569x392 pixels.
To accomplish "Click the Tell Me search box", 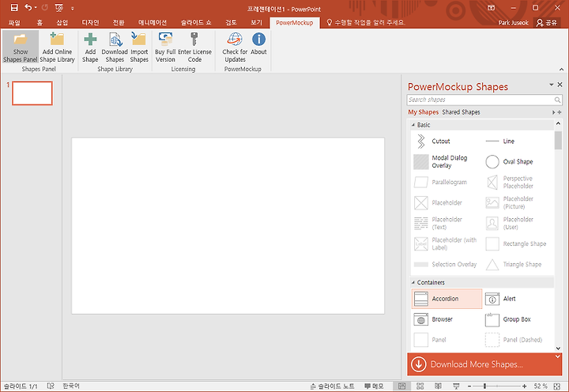I will [x=366, y=22].
